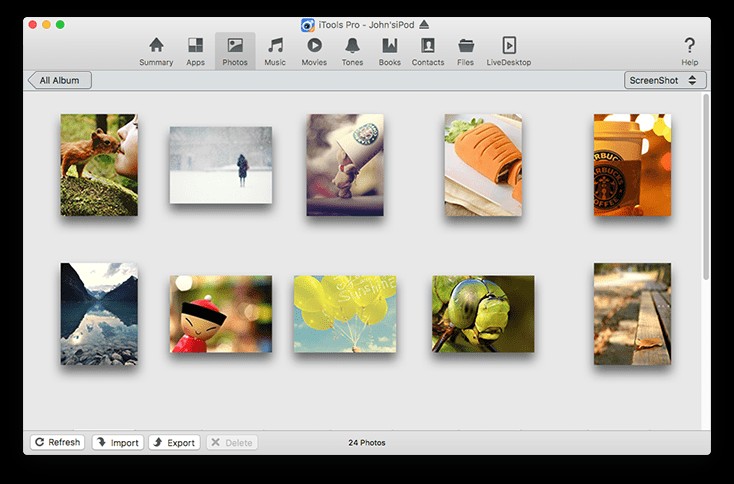Click the vertical scrollbar of photo grid
The image size is (734, 484).
click(x=706, y=185)
